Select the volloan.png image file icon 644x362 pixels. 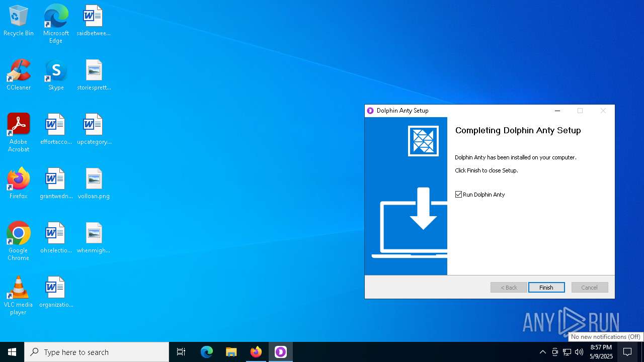[94, 184]
